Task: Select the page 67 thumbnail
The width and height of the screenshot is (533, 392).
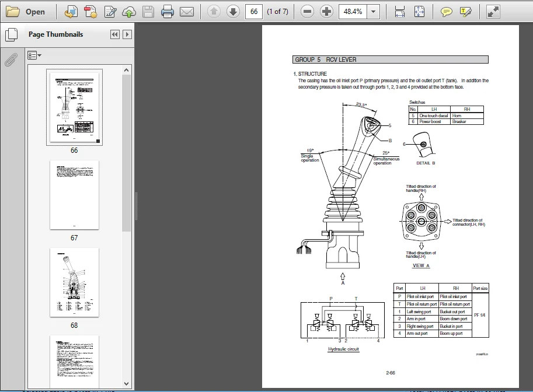Action: pos(75,195)
